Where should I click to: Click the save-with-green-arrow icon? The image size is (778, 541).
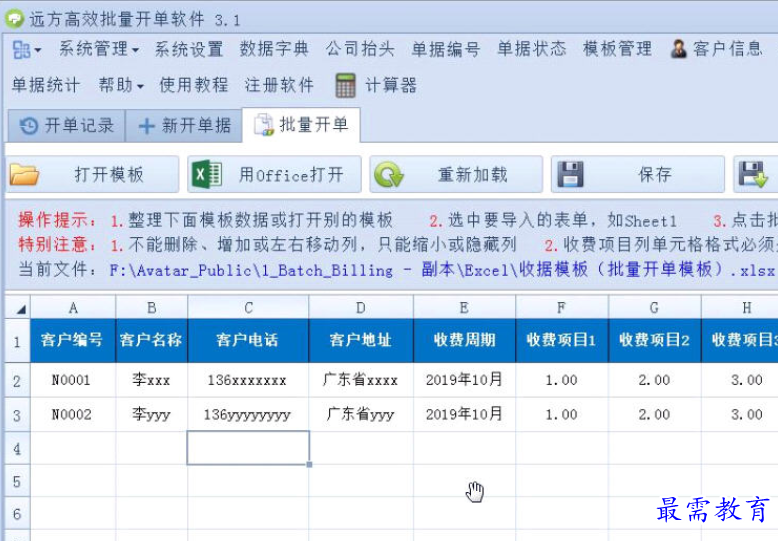(753, 174)
